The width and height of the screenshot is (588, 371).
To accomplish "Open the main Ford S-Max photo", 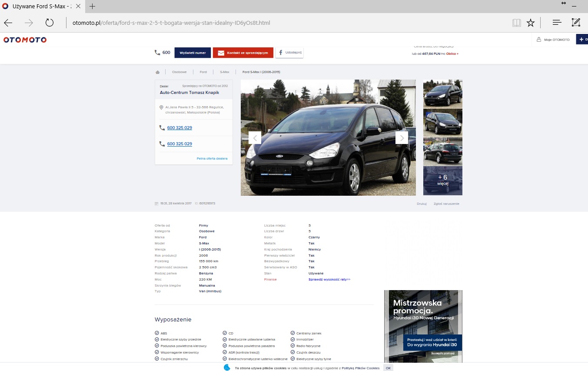I will pyautogui.click(x=328, y=137).
